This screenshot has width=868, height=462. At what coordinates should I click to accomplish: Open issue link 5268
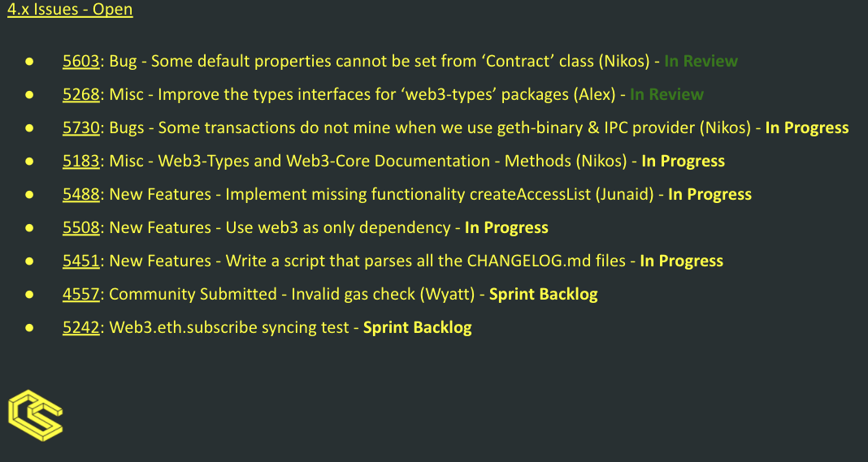(80, 94)
